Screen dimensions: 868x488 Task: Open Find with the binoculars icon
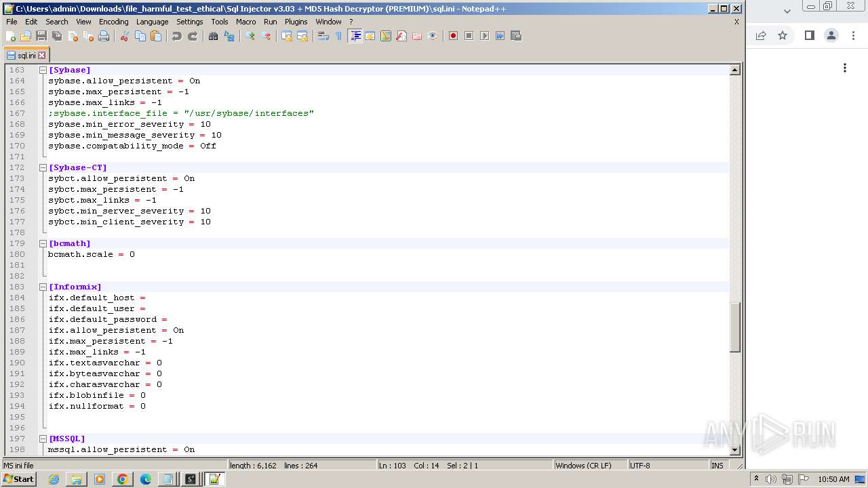214,36
